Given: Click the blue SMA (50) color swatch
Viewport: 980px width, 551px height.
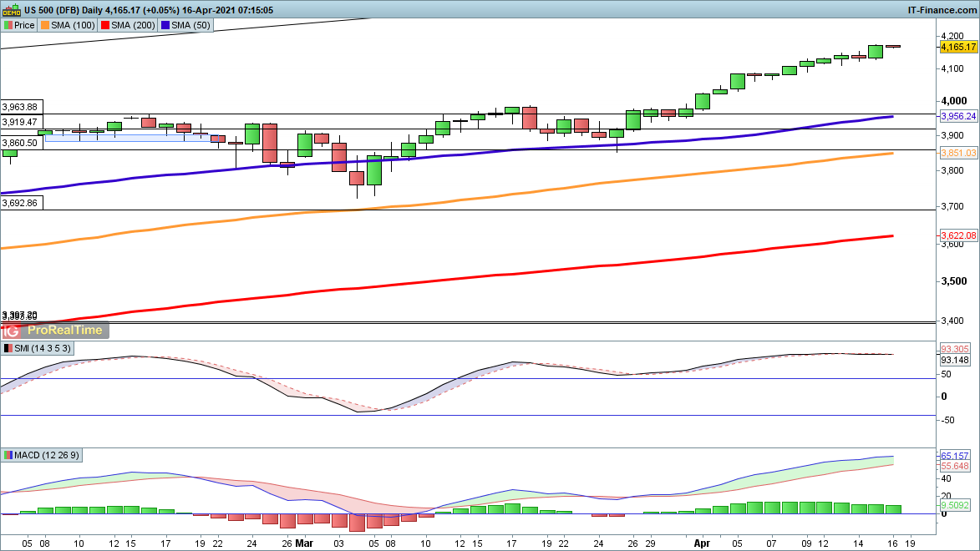Looking at the screenshot, I should [x=166, y=25].
